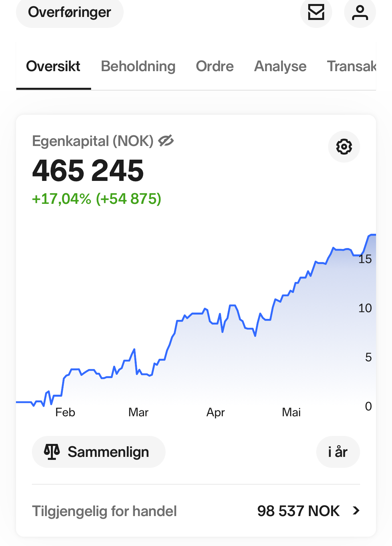
Task: Click the Mar label on chart axis
Action: 138,412
